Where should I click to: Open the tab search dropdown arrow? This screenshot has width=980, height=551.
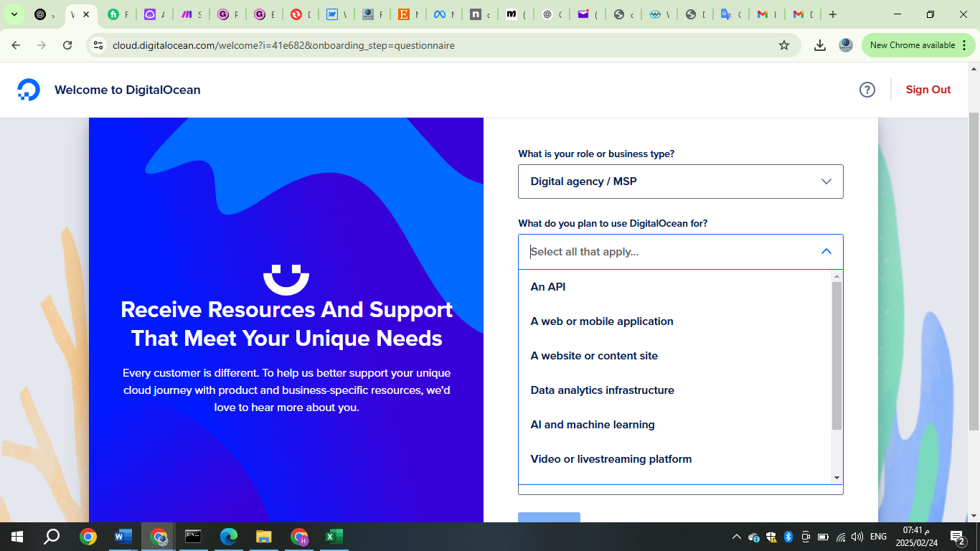point(14,14)
